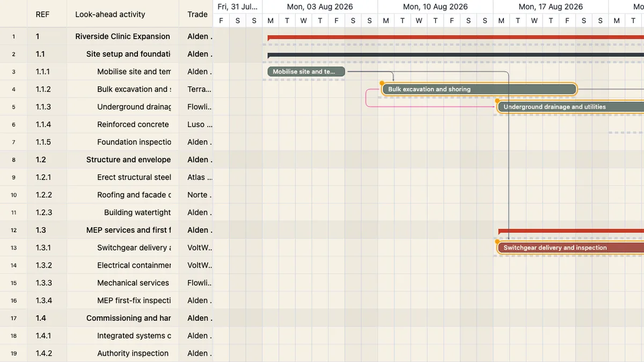This screenshot has height=362, width=644.
Task: Select the Mon, 03 Aug 2026 week header
Action: click(x=320, y=7)
